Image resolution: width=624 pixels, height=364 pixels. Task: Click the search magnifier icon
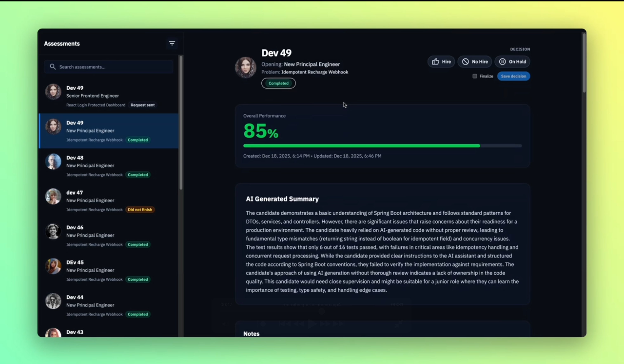[53, 66]
